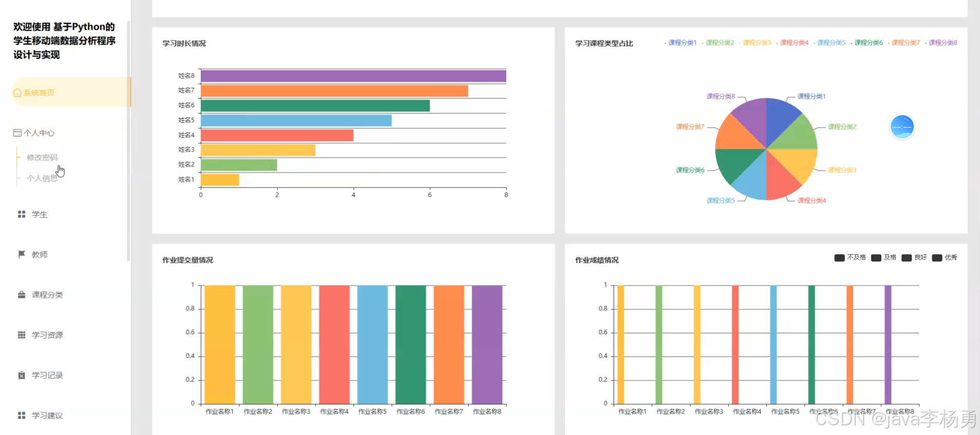Click the 作业名称8 purple bar in 作业提交量情况
This screenshot has width=980, height=435.
[x=487, y=345]
